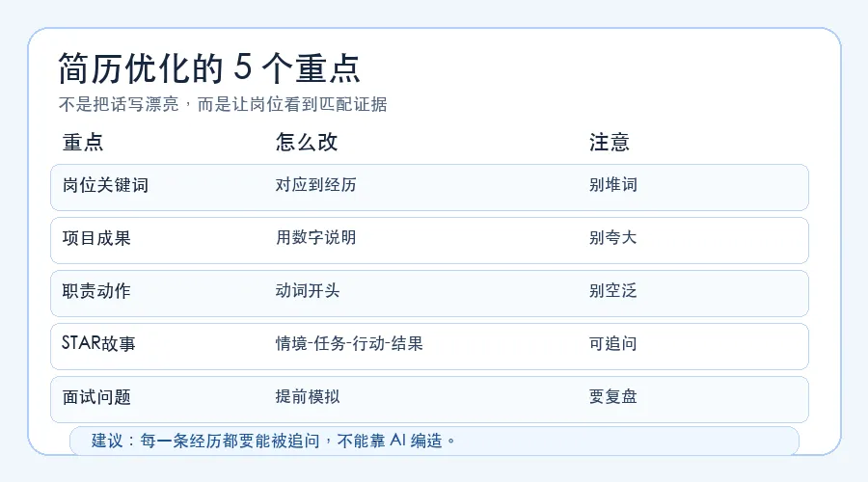Click the 可追问 note
Image resolution: width=868 pixels, height=482 pixels.
click(x=612, y=343)
